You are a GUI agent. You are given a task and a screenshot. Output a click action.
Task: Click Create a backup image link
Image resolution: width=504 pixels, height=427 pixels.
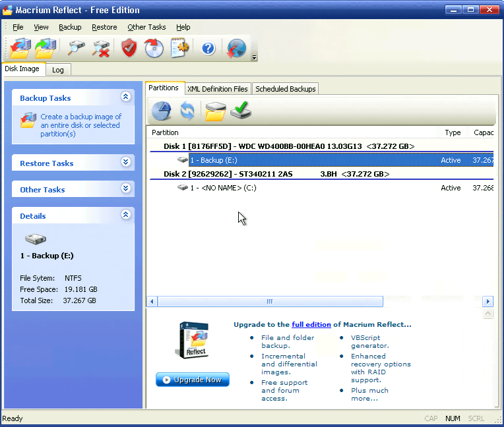[x=80, y=125]
